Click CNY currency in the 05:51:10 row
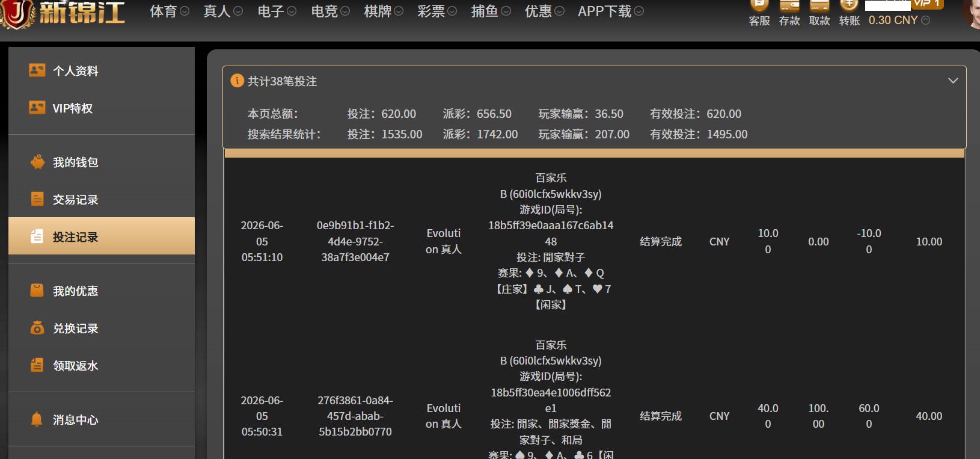980x459 pixels. pos(720,242)
